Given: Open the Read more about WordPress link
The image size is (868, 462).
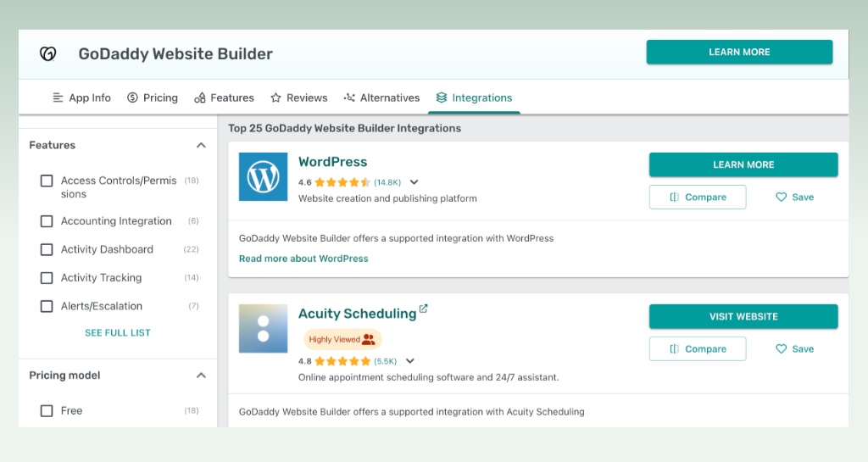Looking at the screenshot, I should click(303, 259).
